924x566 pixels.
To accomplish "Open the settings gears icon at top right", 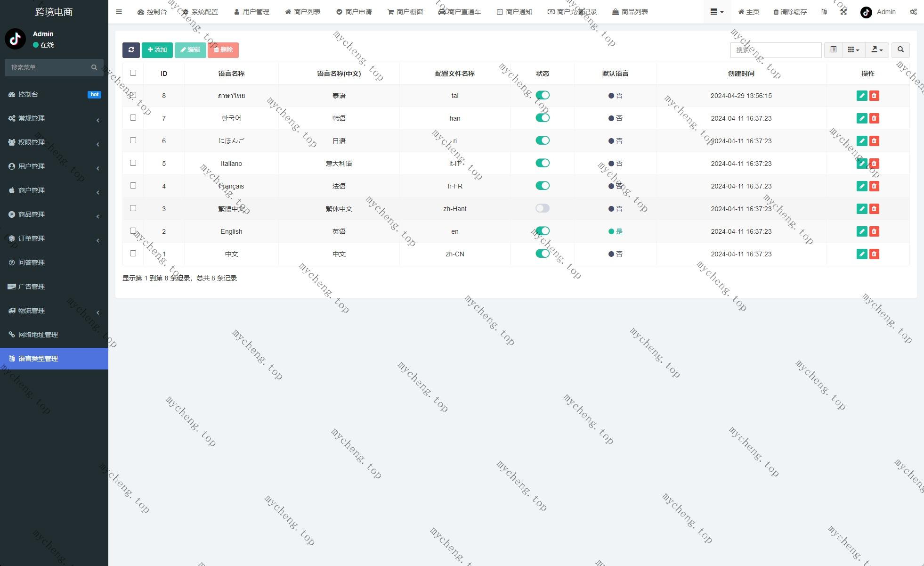I will tap(913, 12).
